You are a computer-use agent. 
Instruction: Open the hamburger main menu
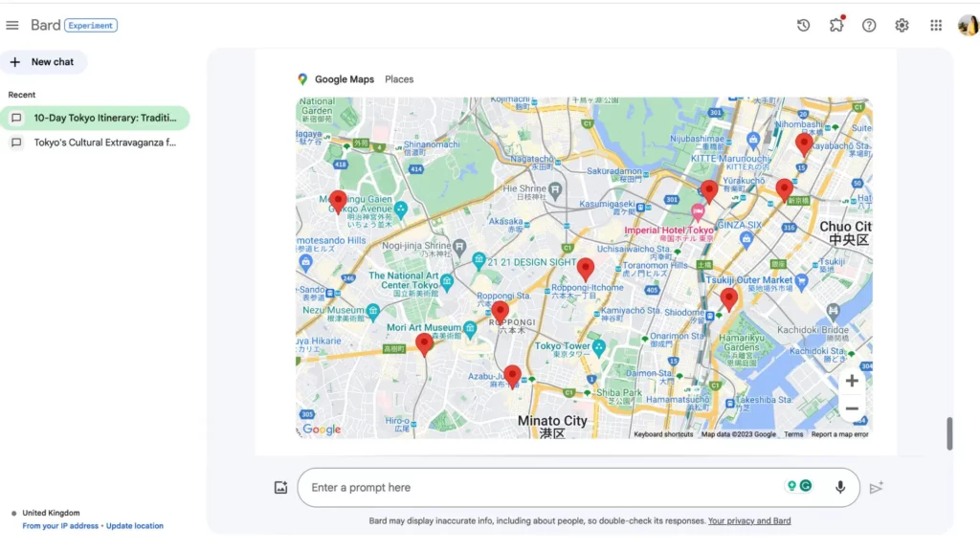[12, 26]
